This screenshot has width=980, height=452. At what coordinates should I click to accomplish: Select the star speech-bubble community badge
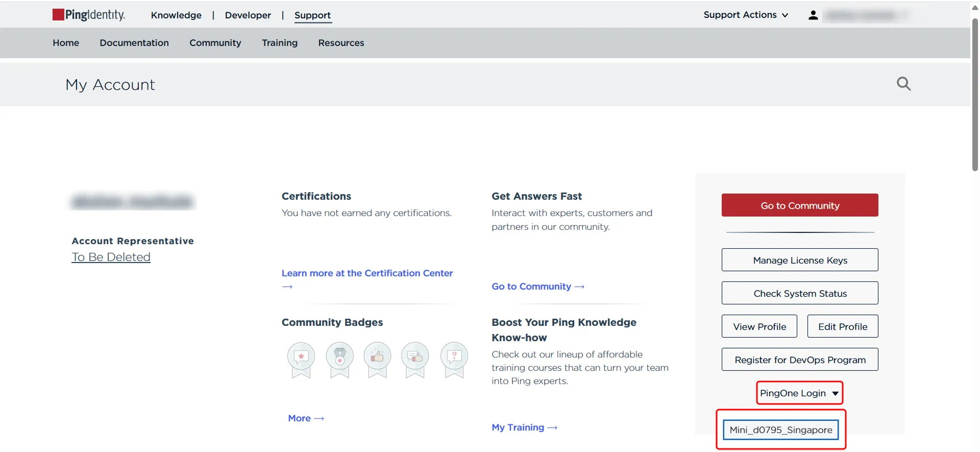(301, 360)
